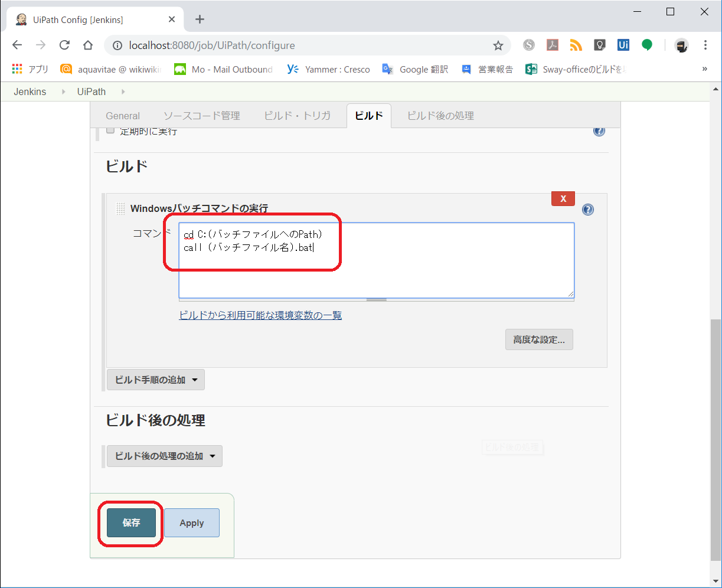Show more bookmarks with the » chevron
The image size is (722, 588).
point(704,69)
